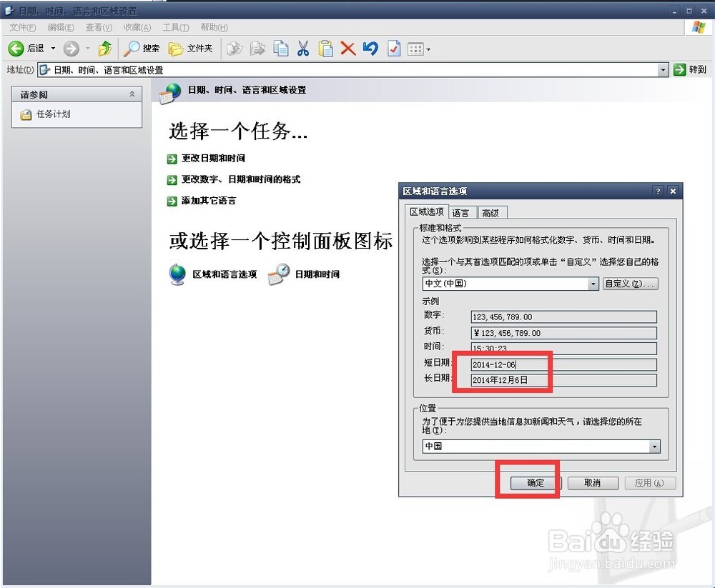715x588 pixels.
Task: Click arrow icon beside 添加其它语言
Action: click(172, 201)
